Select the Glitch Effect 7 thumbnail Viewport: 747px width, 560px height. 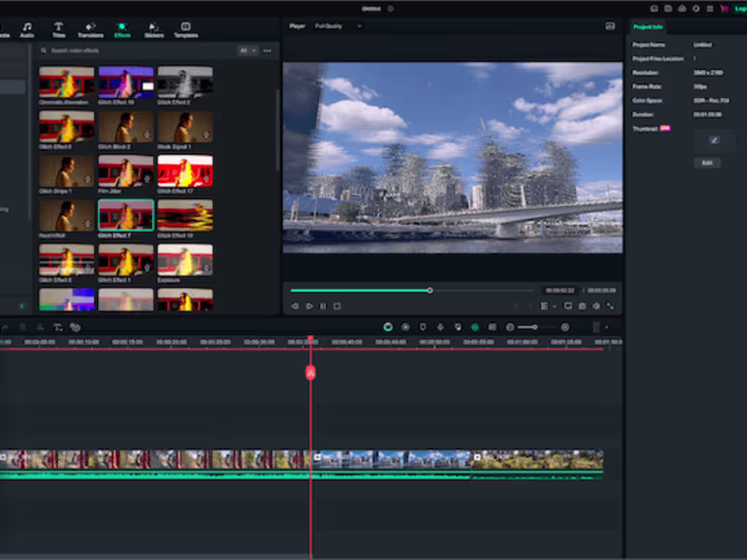(x=126, y=216)
